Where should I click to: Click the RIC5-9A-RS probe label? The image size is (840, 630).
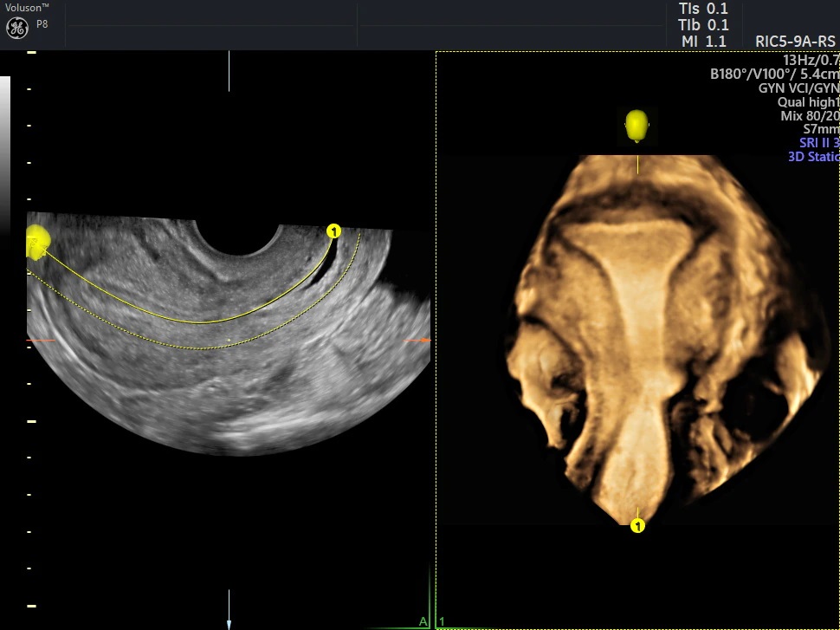795,41
